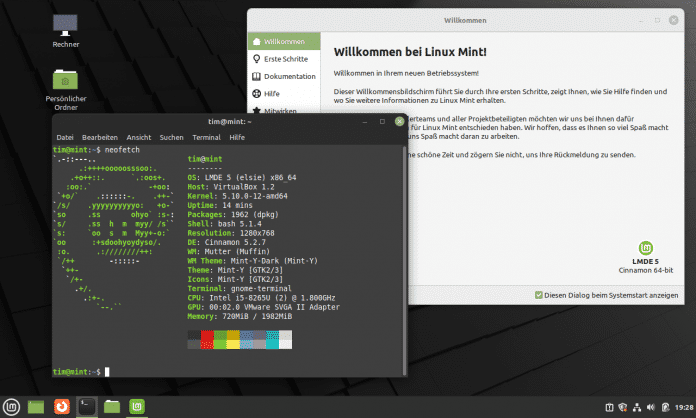Click the red color block in neofetch output

coord(207,342)
